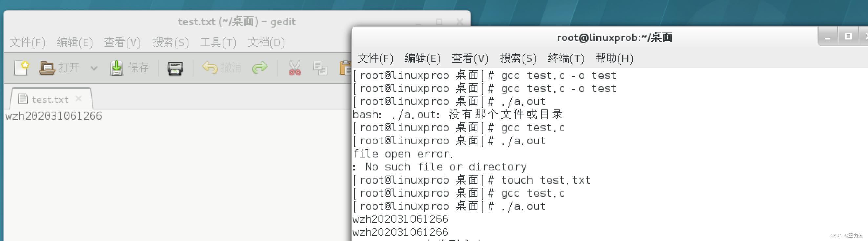Viewport: 868px width, 241px height.
Task: Click the open folder icon in gedit
Action: (x=47, y=68)
